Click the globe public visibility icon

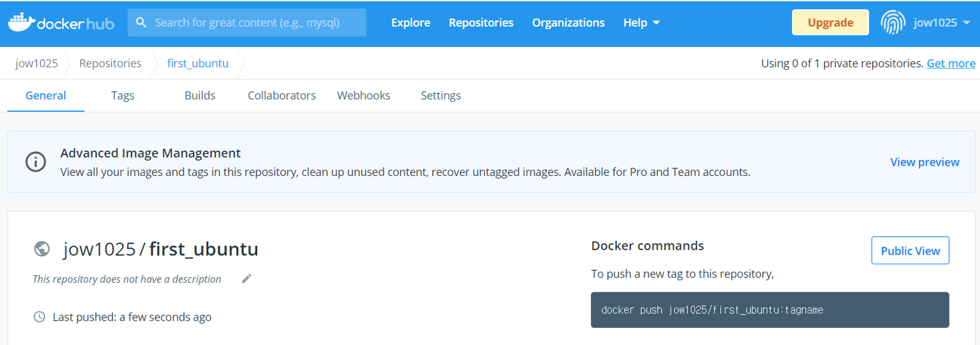[42, 248]
